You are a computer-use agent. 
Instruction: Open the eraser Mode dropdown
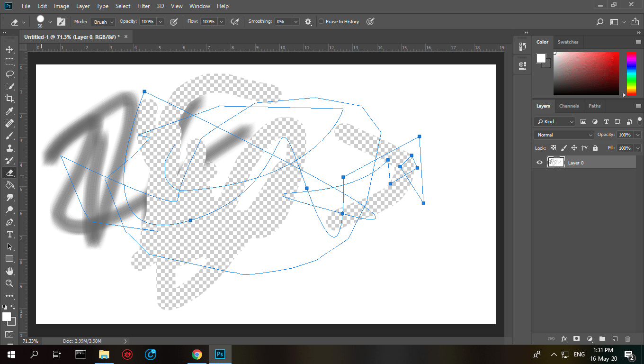click(103, 21)
